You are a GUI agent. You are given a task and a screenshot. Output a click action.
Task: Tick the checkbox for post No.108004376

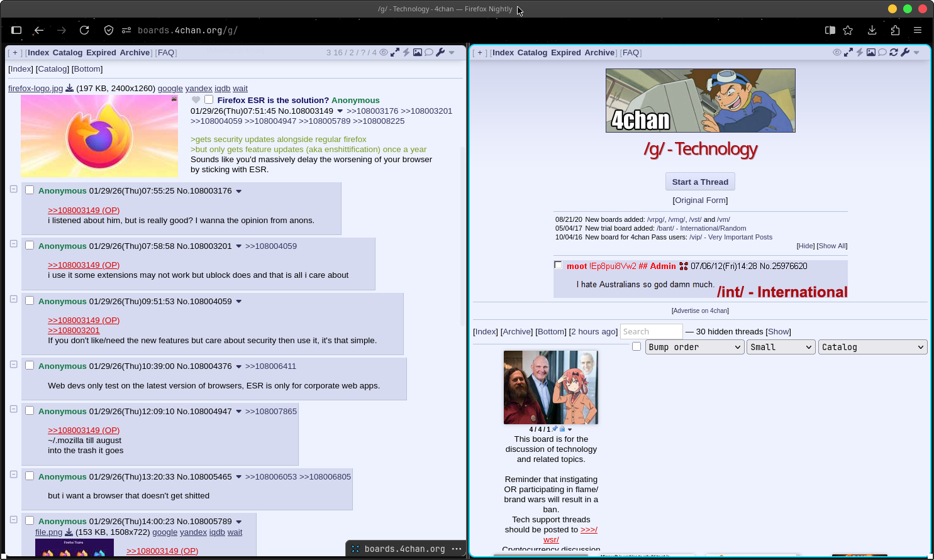30,365
